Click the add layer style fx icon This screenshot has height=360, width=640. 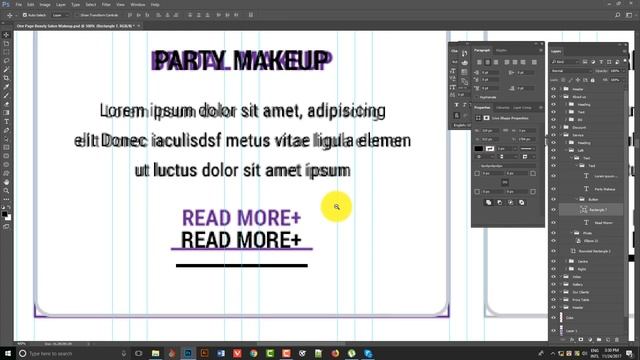pyautogui.click(x=572, y=340)
